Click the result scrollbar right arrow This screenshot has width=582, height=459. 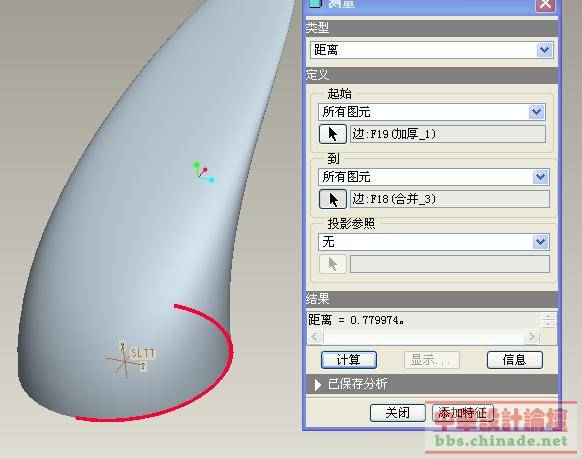pos(531,337)
